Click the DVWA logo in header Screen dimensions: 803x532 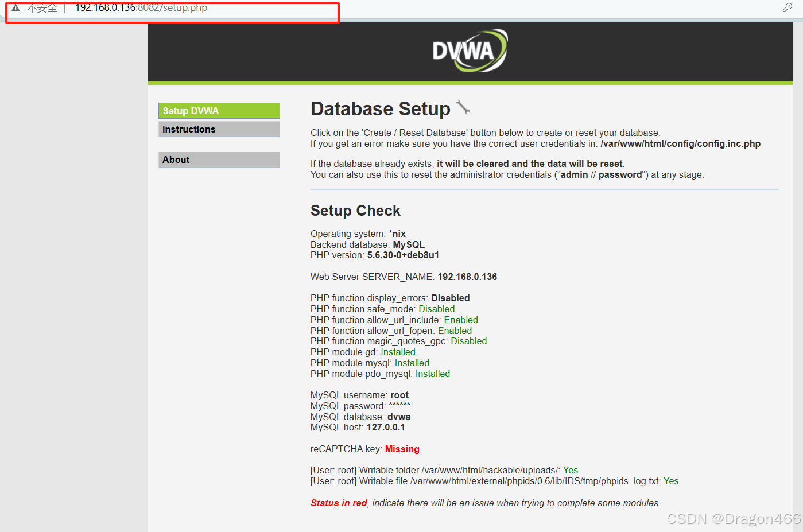(470, 51)
